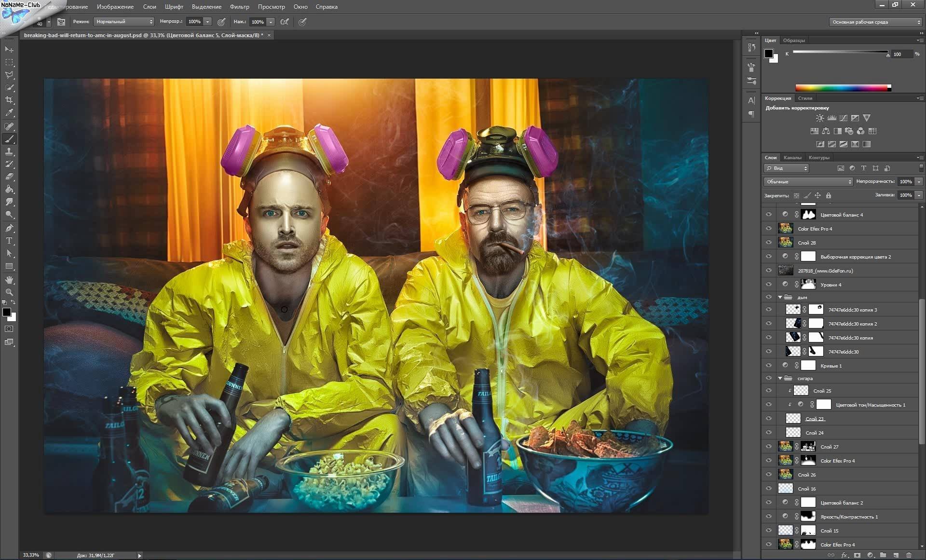Close the breaking-bad document tab
This screenshot has width=926, height=560.
[269, 35]
